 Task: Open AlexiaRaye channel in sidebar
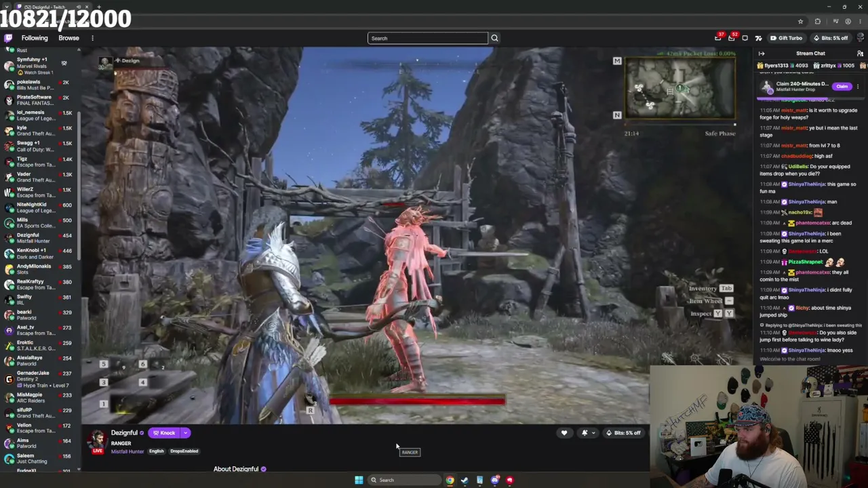(x=39, y=360)
